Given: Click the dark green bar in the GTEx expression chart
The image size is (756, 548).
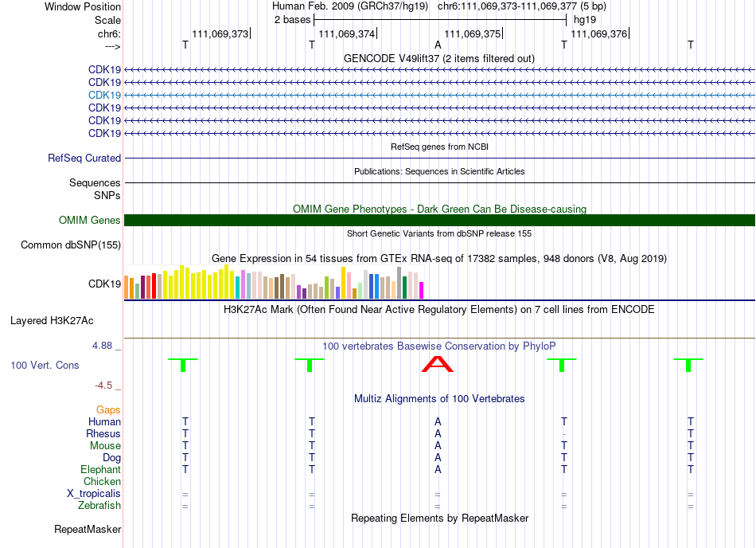Looking at the screenshot, I should pos(404,288).
